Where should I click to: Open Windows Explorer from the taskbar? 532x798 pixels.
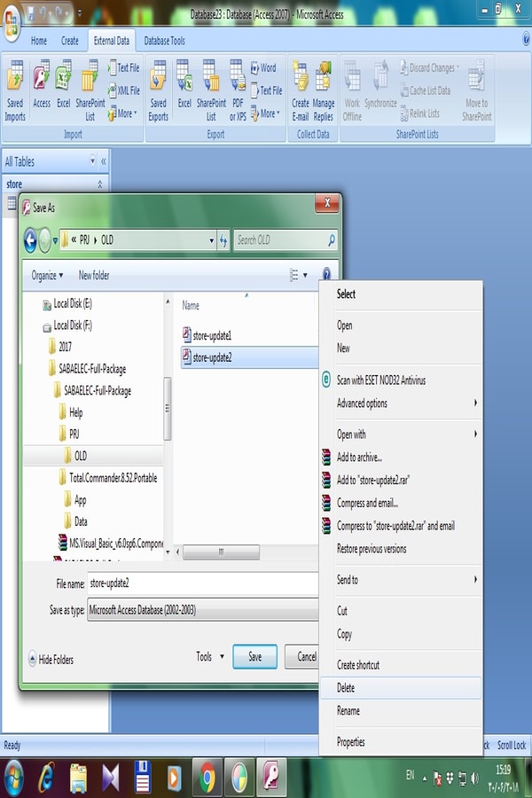tap(78, 778)
